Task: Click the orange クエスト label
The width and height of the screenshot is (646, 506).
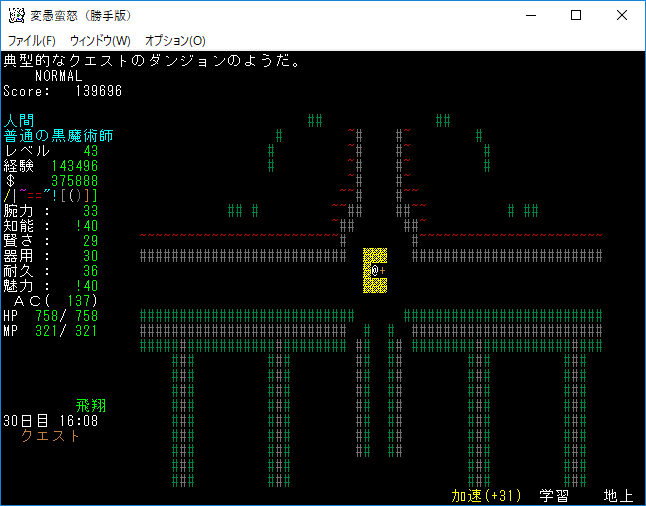Action: [50, 436]
